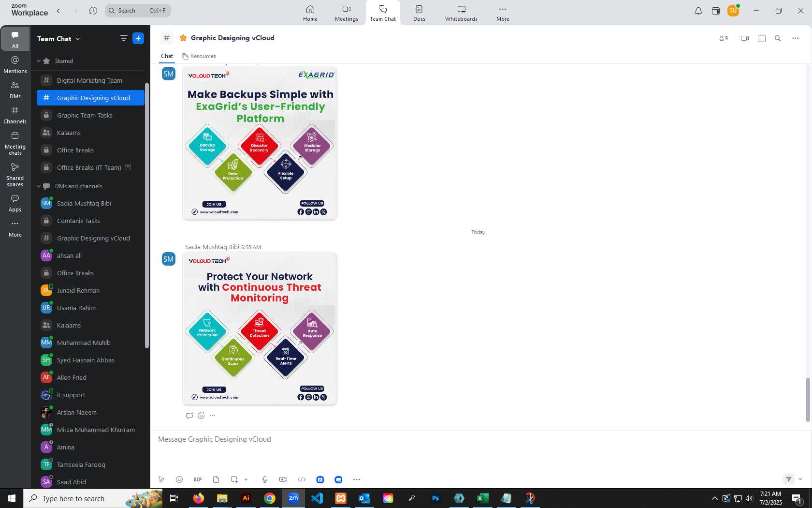Image resolution: width=812 pixels, height=508 pixels.
Task: Open the top More menu
Action: tap(503, 13)
